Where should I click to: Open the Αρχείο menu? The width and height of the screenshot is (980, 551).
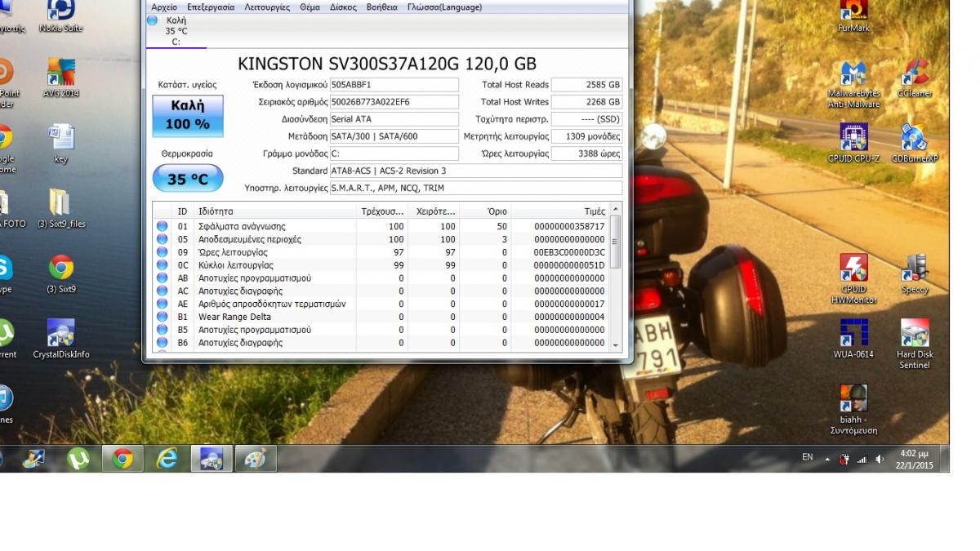coord(164,7)
